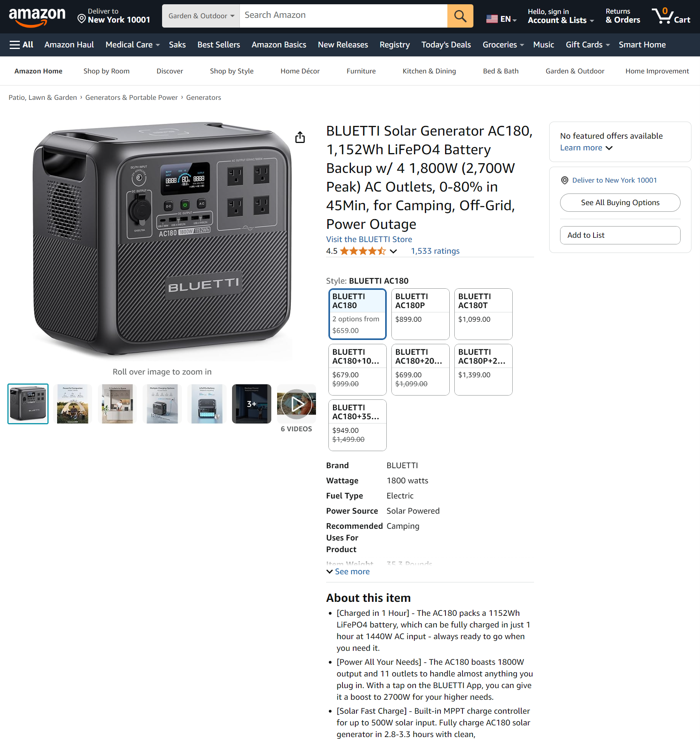Click the Amazon logo

37,16
